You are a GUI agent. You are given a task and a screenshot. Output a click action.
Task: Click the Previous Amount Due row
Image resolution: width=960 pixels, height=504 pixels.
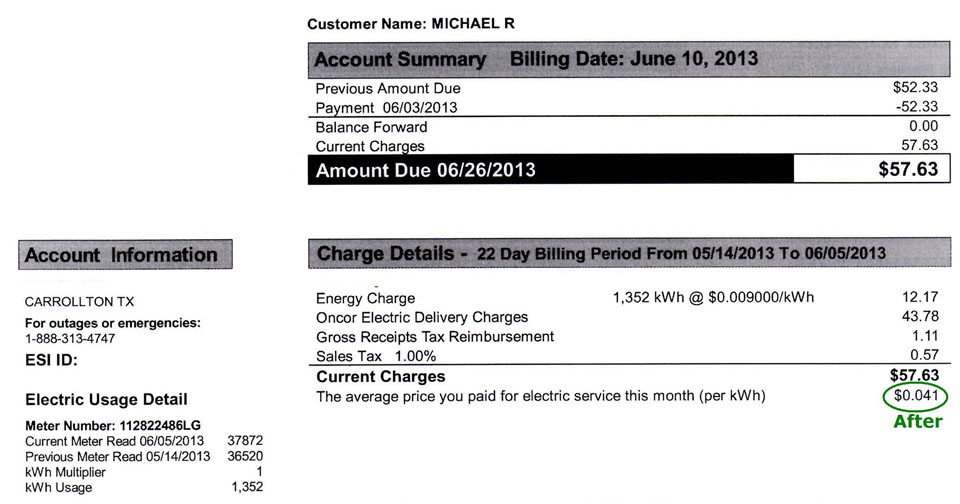[x=627, y=88]
